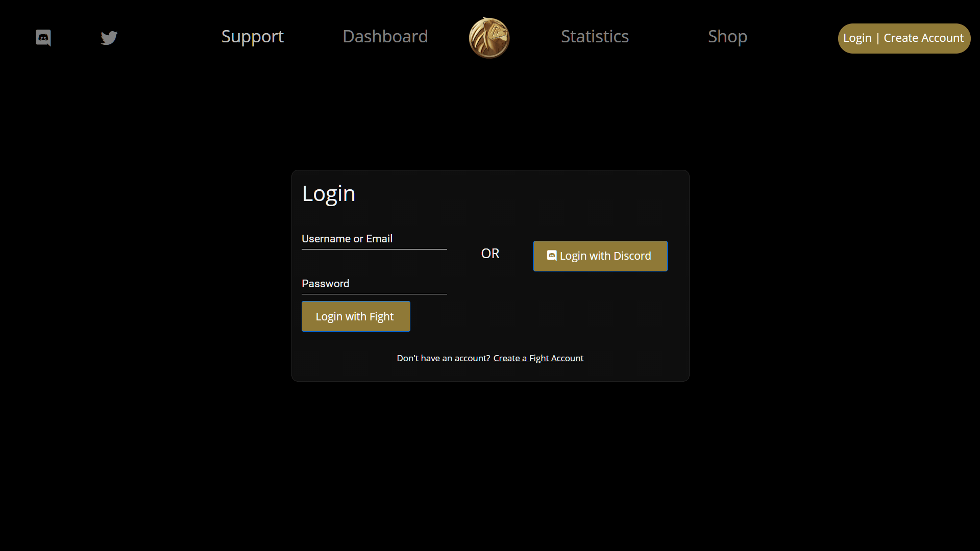The height and width of the screenshot is (551, 980).
Task: Open the Twitter bird icon
Action: [109, 38]
